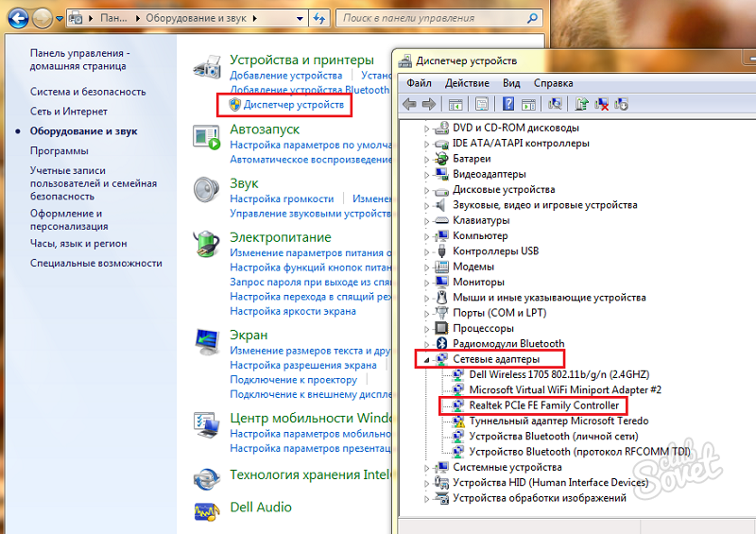Click Настройка яркости экрана link

pos(293,311)
